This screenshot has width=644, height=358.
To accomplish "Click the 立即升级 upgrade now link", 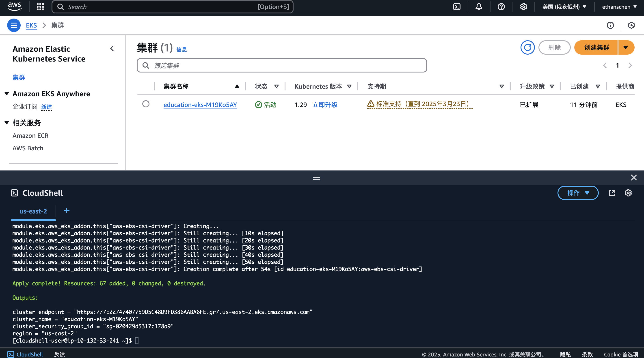I will click(325, 105).
